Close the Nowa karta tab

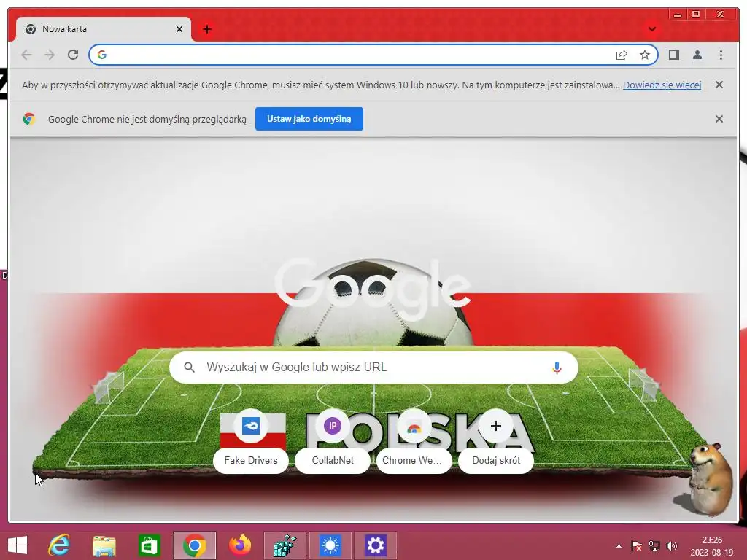pyautogui.click(x=179, y=29)
